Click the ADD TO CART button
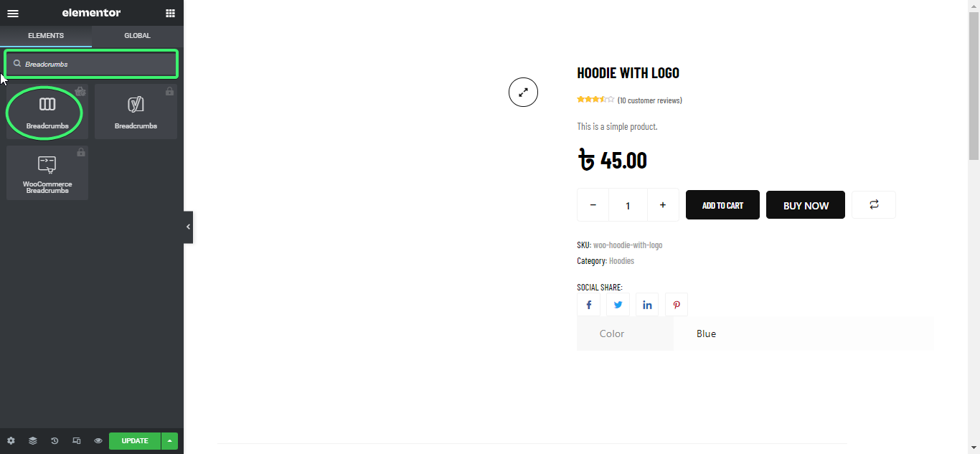Screen dimensions: 980x454 click(x=722, y=204)
